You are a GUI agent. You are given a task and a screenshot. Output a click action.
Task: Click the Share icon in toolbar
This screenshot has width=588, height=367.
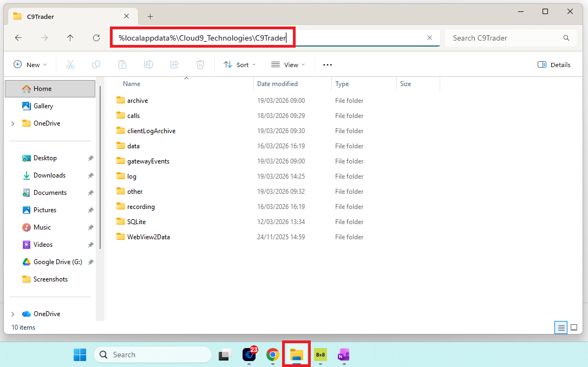tap(174, 64)
